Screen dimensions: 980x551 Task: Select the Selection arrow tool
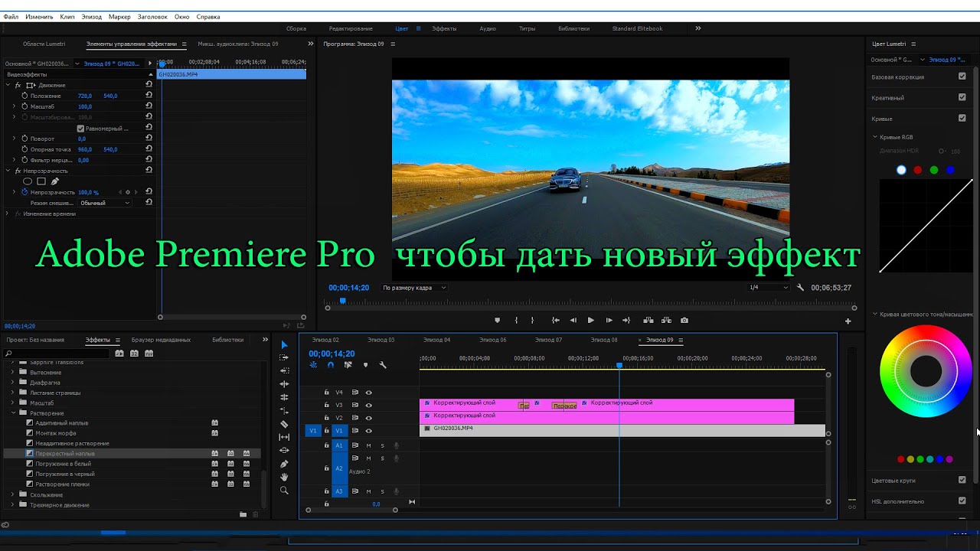(x=284, y=344)
